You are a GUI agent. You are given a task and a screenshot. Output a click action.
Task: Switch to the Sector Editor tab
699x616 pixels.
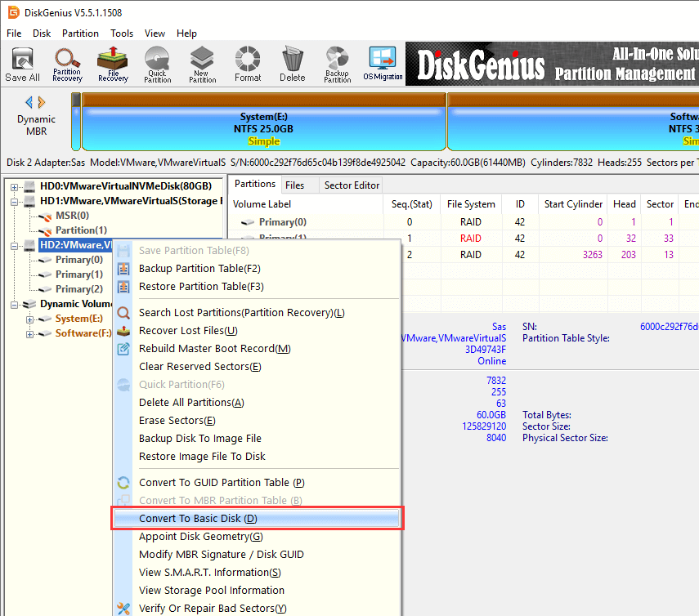point(352,185)
